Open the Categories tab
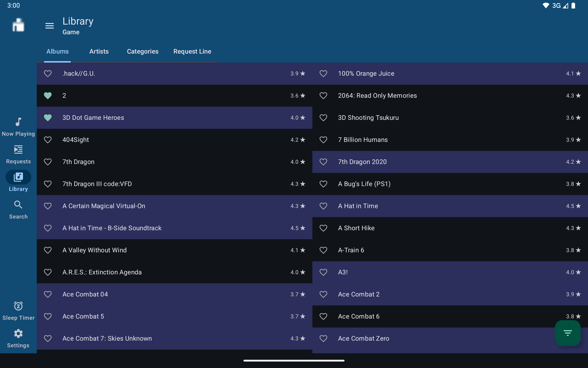588x368 pixels. pyautogui.click(x=143, y=51)
